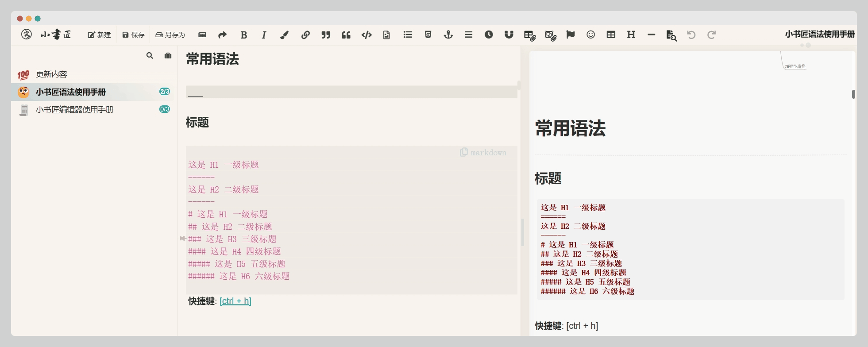Insert a table with the grid icon
Viewport: 868px width, 347px height.
click(x=611, y=35)
